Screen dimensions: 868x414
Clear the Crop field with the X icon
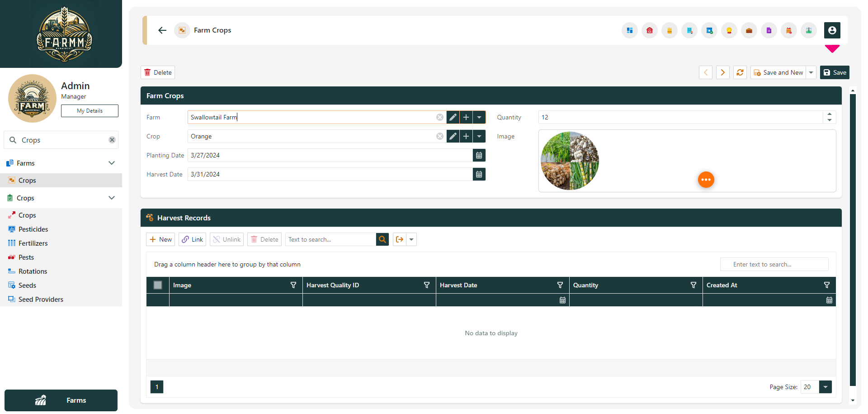point(439,136)
